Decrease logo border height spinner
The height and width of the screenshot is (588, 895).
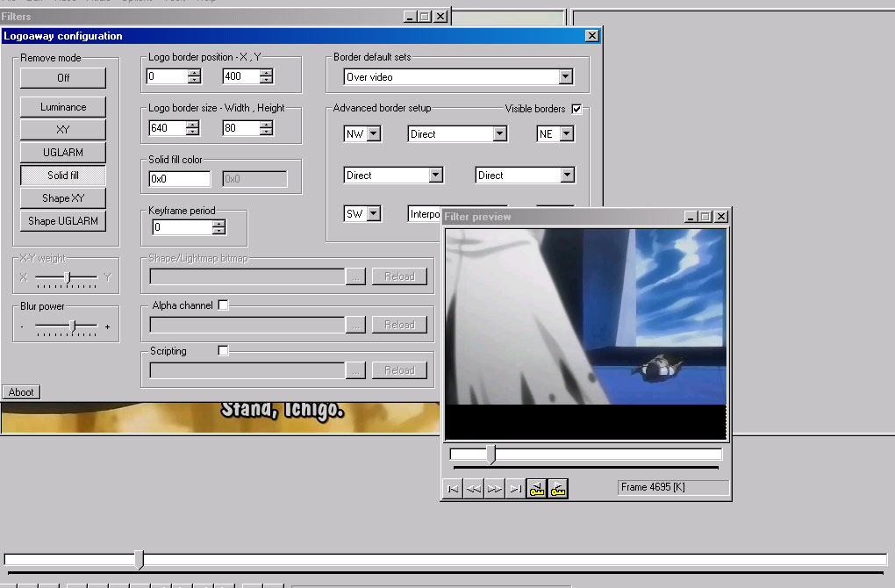pos(266,132)
